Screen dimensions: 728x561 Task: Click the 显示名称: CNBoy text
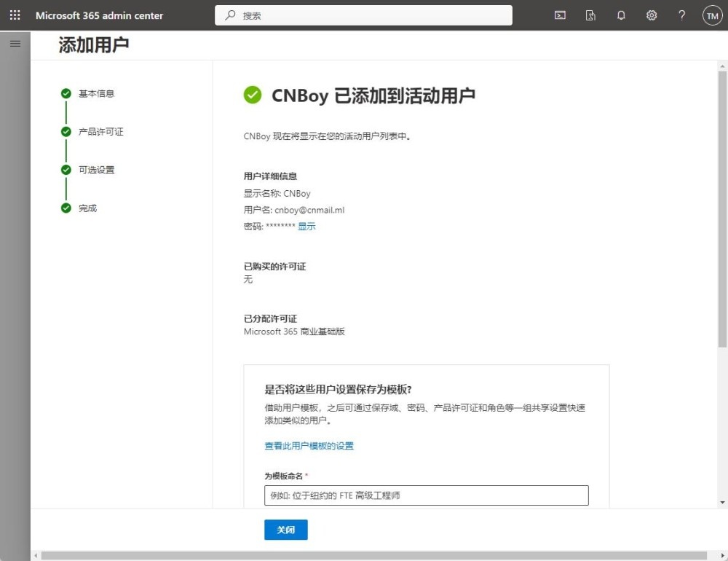tap(277, 193)
